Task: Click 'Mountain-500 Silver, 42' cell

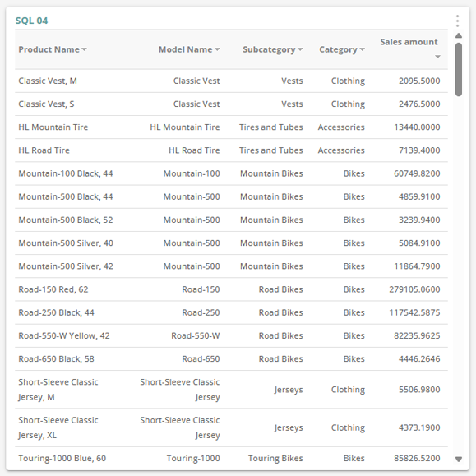Action: pyautogui.click(x=66, y=266)
